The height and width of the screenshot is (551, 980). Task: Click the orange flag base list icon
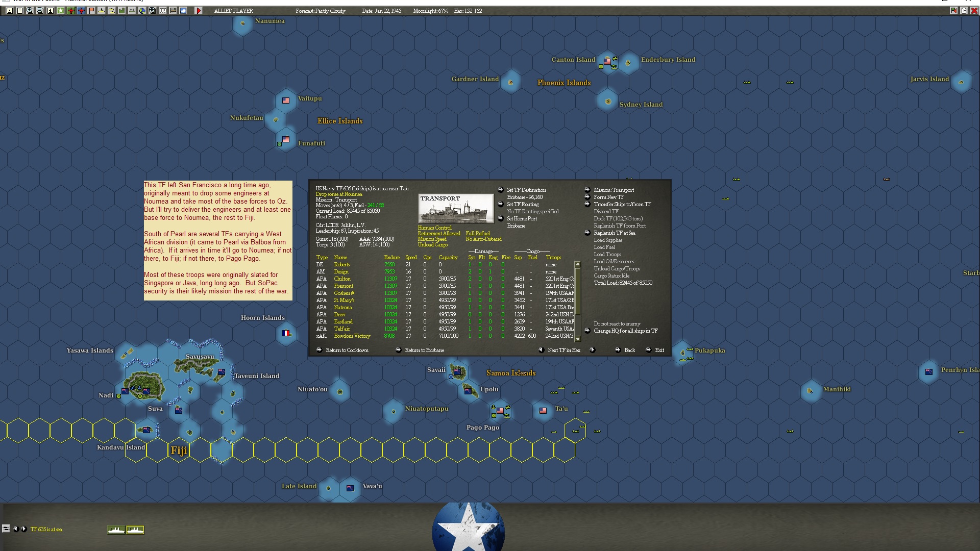[x=91, y=11]
